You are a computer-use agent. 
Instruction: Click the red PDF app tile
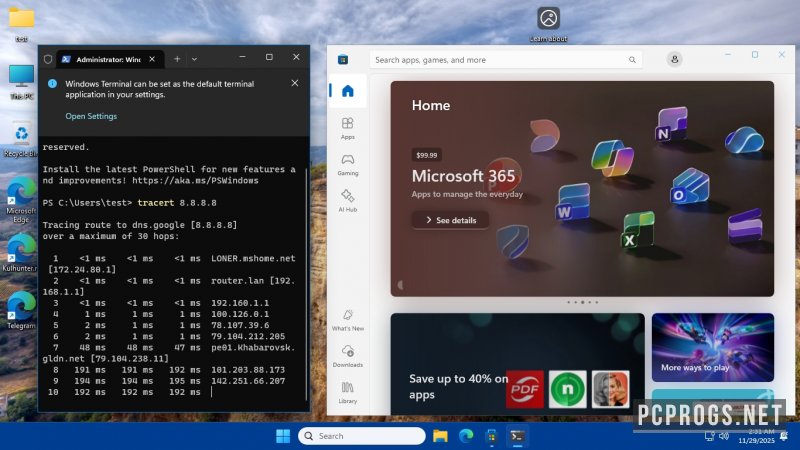[x=524, y=389]
